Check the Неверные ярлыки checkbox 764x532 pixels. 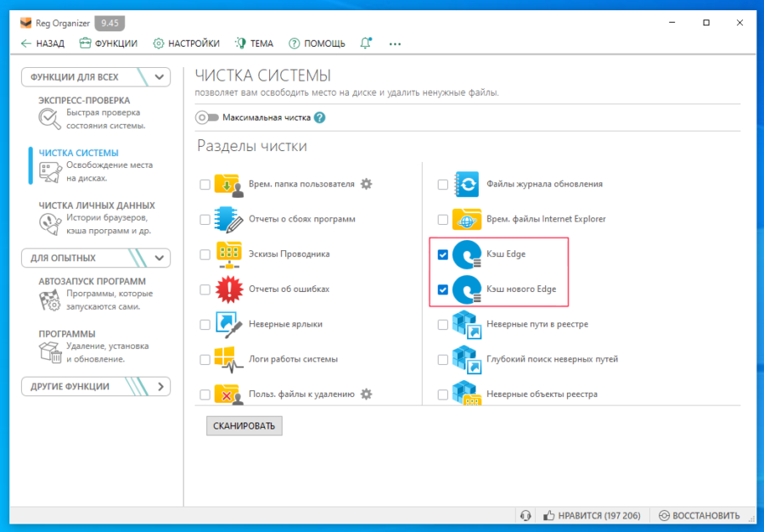point(205,325)
